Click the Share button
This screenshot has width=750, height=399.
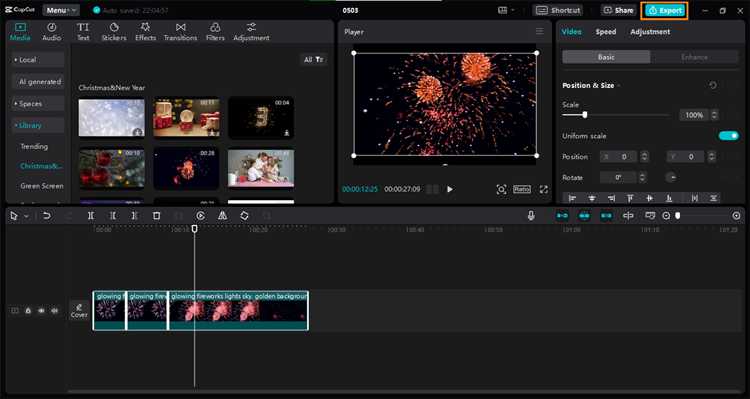point(618,10)
